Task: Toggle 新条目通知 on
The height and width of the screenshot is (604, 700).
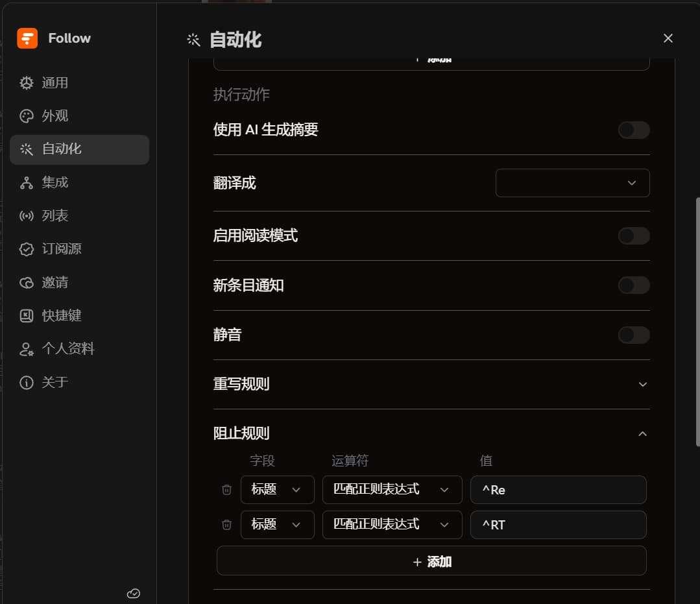Action: [633, 285]
